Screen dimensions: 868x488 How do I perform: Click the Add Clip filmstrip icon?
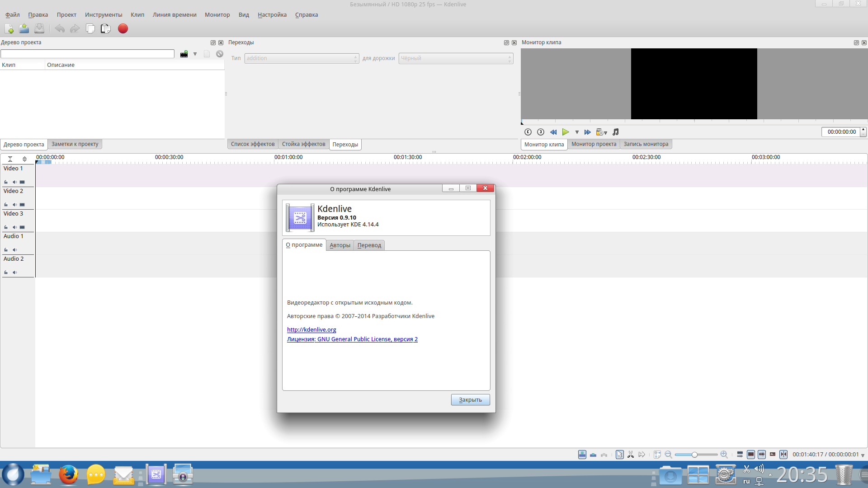coord(184,54)
